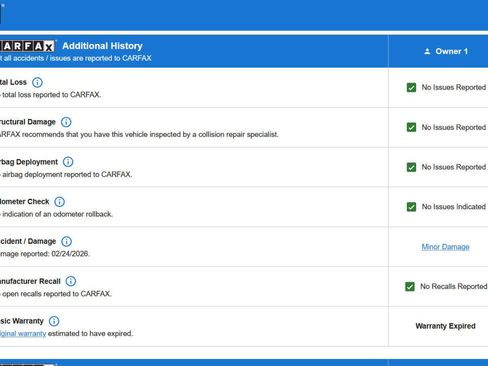Image resolution: width=488 pixels, height=366 pixels.
Task: Click 'No Issues Reported' in Total Loss row
Action: (x=454, y=87)
